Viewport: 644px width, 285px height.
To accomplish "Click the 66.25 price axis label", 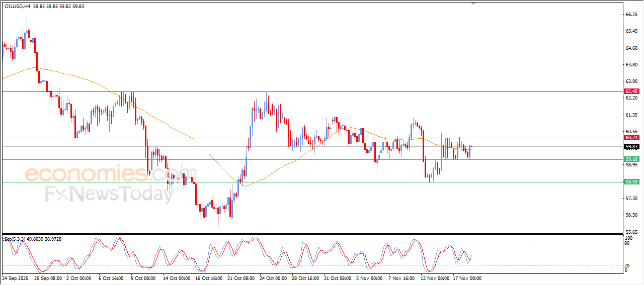I will click(x=631, y=15).
